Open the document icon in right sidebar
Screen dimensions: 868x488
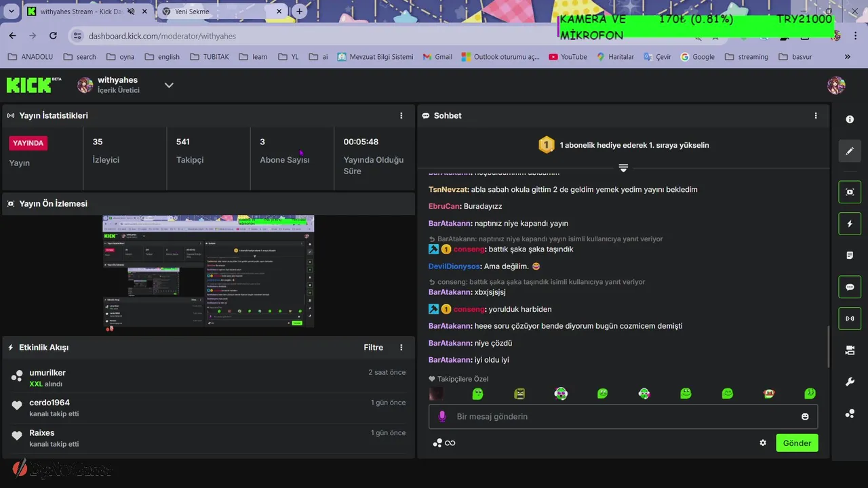tap(850, 256)
